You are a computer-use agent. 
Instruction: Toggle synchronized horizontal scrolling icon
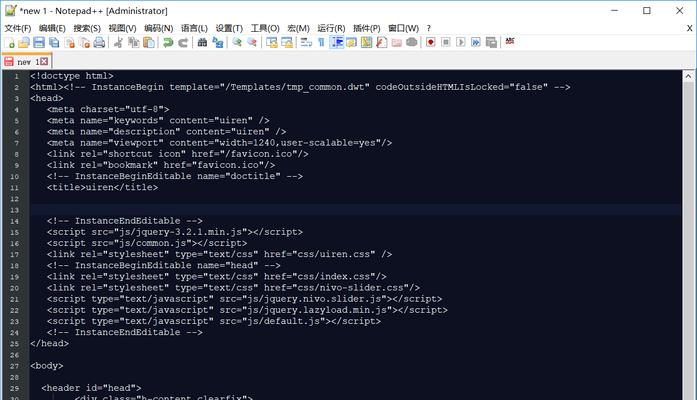[x=287, y=43]
